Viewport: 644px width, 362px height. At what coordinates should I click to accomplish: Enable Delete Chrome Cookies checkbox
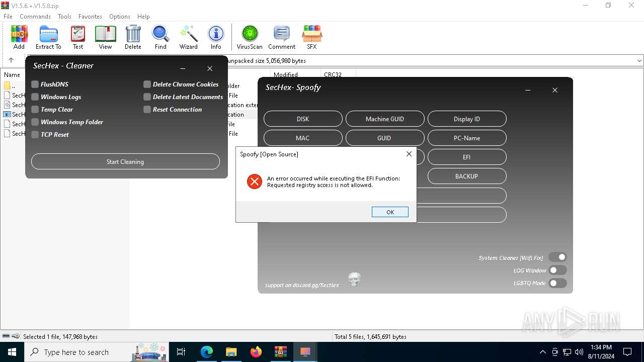pyautogui.click(x=147, y=84)
